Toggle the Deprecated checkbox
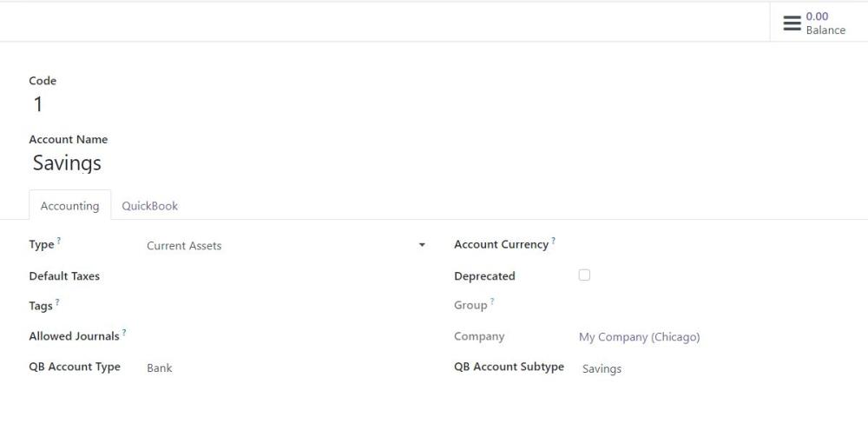This screenshot has width=868, height=424. (x=584, y=275)
